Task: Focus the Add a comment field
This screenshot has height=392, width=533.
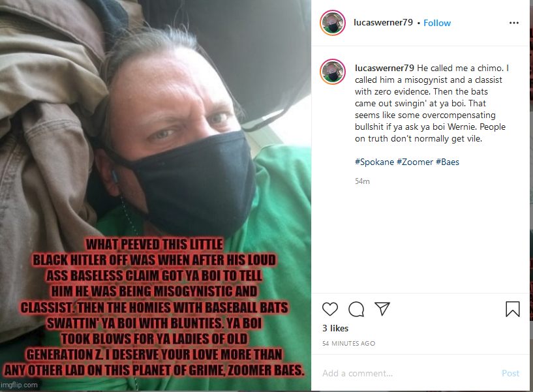Action: coord(408,373)
